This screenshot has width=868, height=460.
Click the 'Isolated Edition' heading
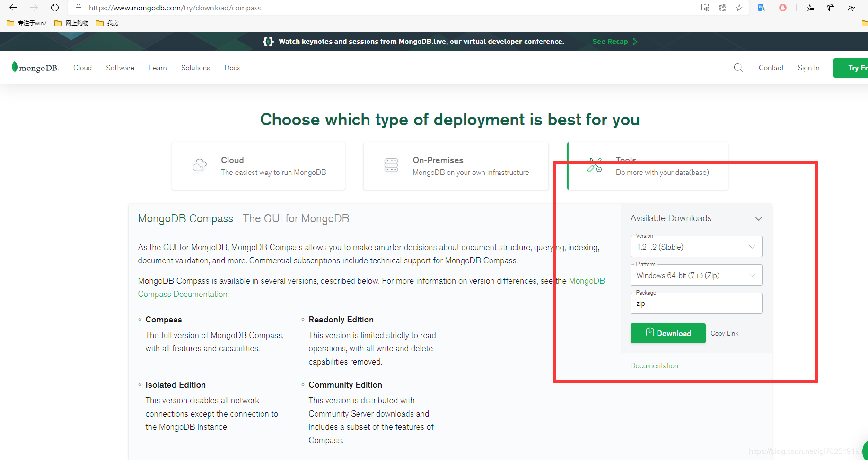175,385
